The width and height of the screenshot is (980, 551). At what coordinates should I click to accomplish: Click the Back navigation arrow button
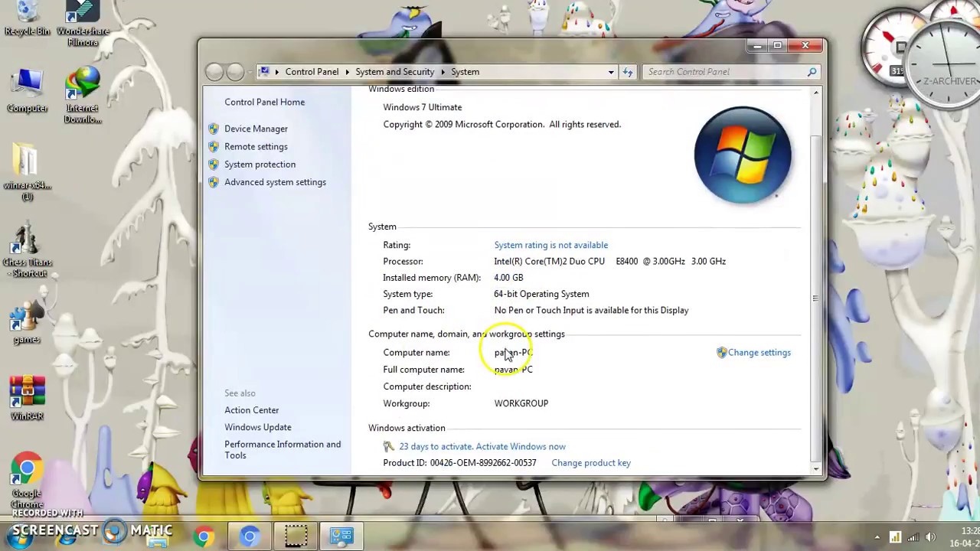[214, 72]
